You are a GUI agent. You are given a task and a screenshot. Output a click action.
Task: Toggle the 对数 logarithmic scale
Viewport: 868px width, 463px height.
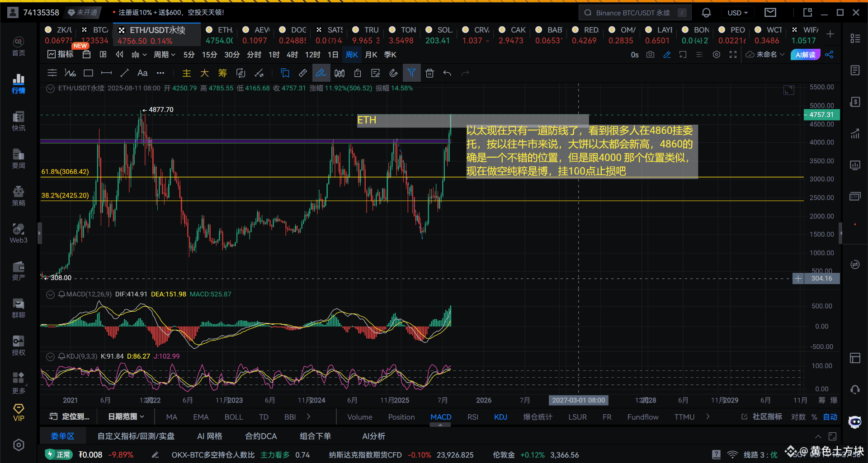[798, 417]
